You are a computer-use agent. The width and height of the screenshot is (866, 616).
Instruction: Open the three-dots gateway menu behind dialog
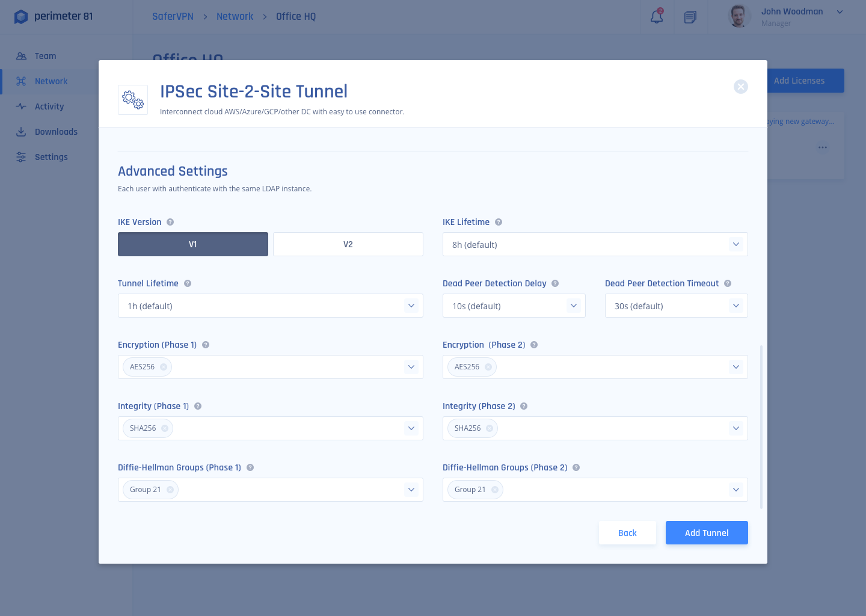click(x=823, y=147)
